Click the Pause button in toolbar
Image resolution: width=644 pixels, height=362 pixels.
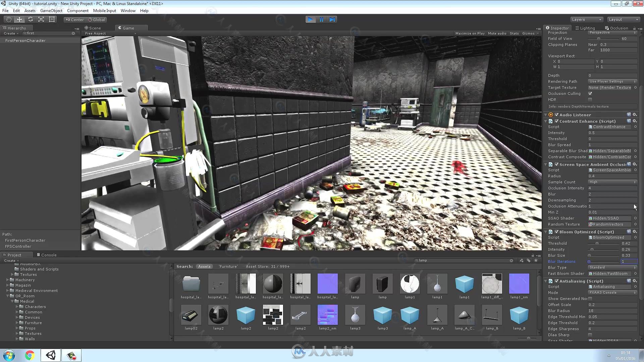[x=321, y=19]
